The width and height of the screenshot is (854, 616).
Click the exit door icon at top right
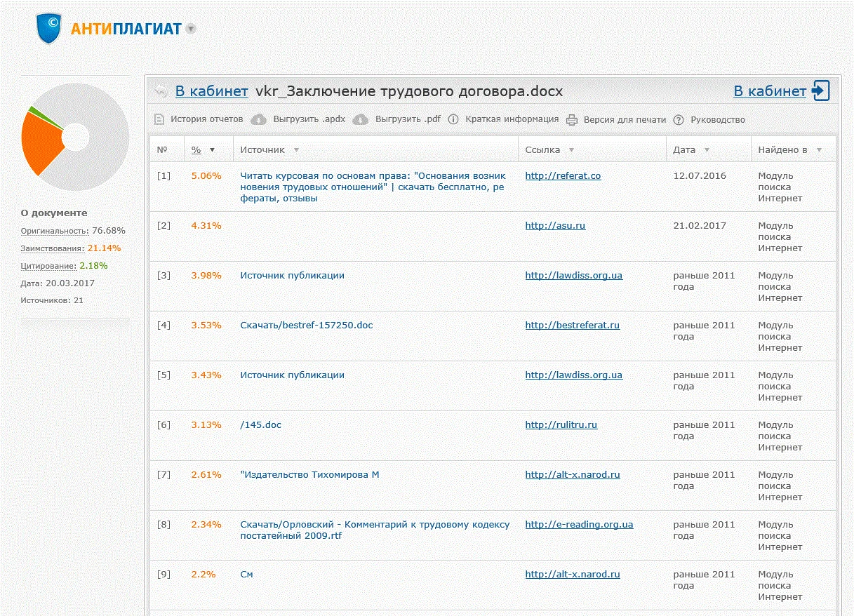(820, 91)
